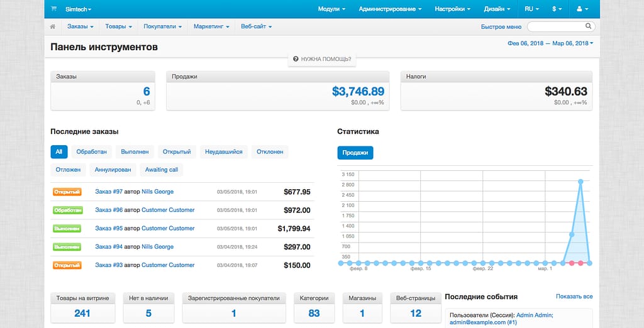Filter orders by Обработан status
The height and width of the screenshot is (328, 644).
pos(92,151)
